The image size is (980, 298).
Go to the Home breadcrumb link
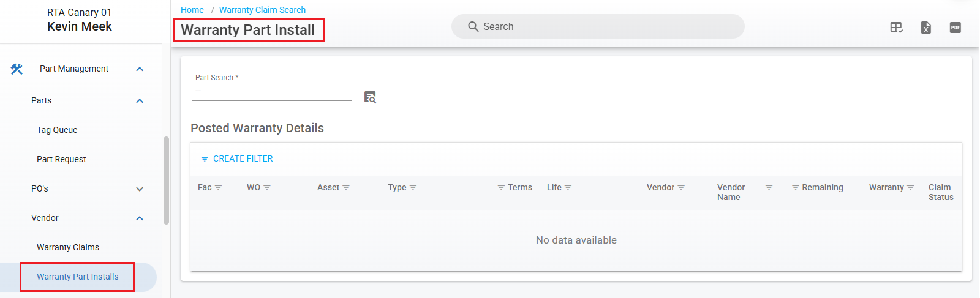pos(192,10)
